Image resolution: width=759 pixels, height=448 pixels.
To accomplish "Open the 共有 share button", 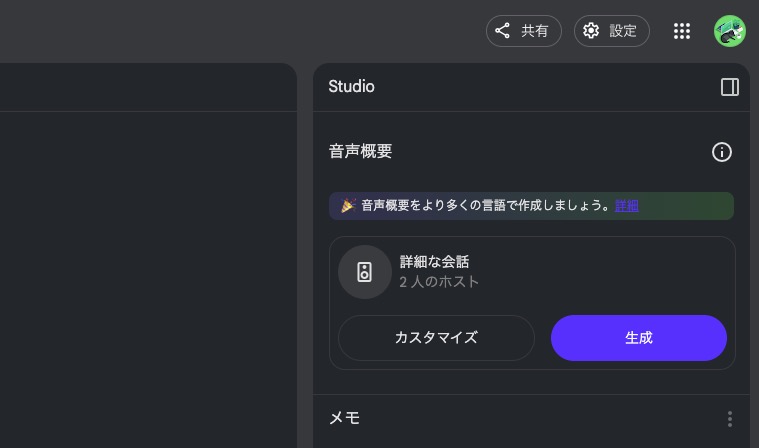I will [523, 31].
